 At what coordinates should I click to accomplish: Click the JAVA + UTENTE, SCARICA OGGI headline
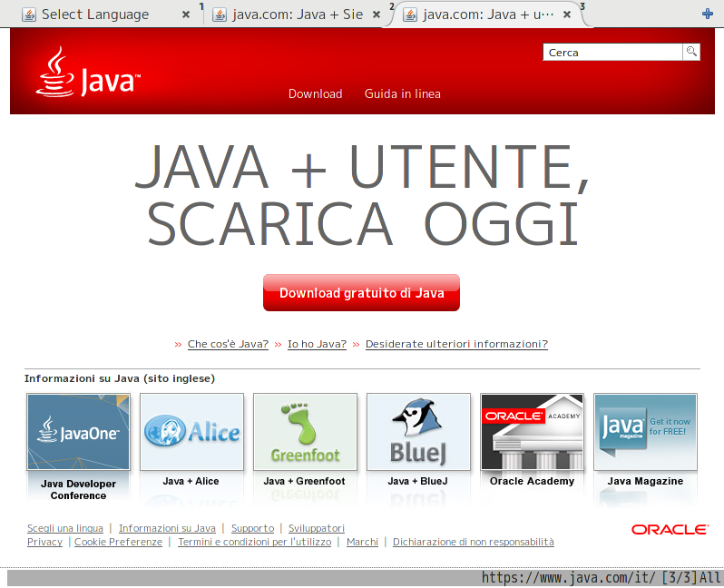[x=362, y=194]
